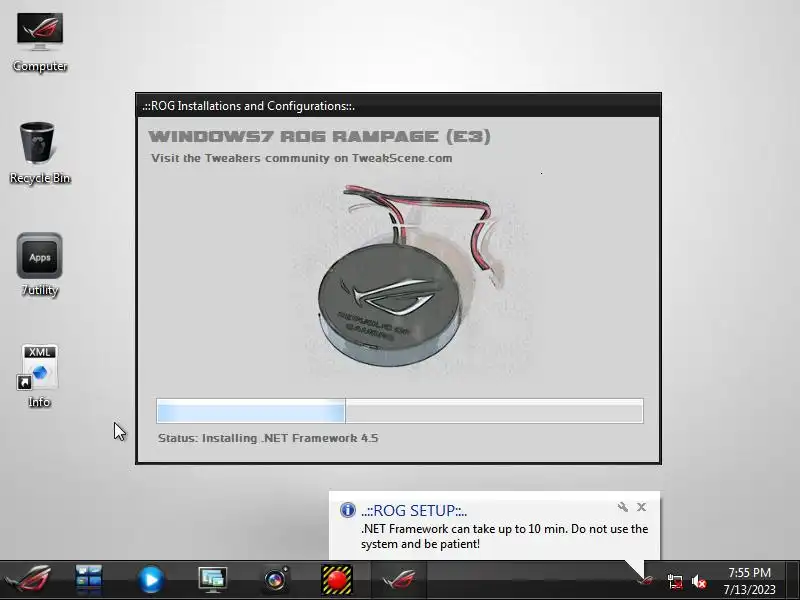Open the window switcher taskbar icon
Viewport: 800px width, 600px height.
click(89, 580)
